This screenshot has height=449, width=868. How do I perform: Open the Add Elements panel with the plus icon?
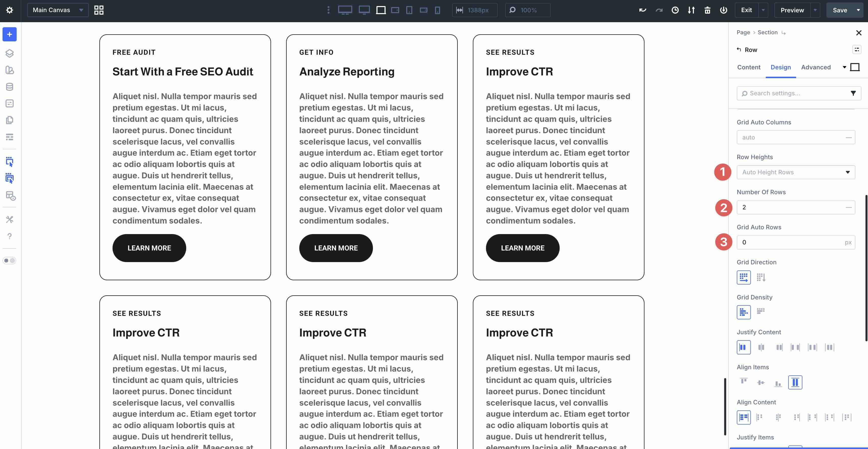point(9,34)
